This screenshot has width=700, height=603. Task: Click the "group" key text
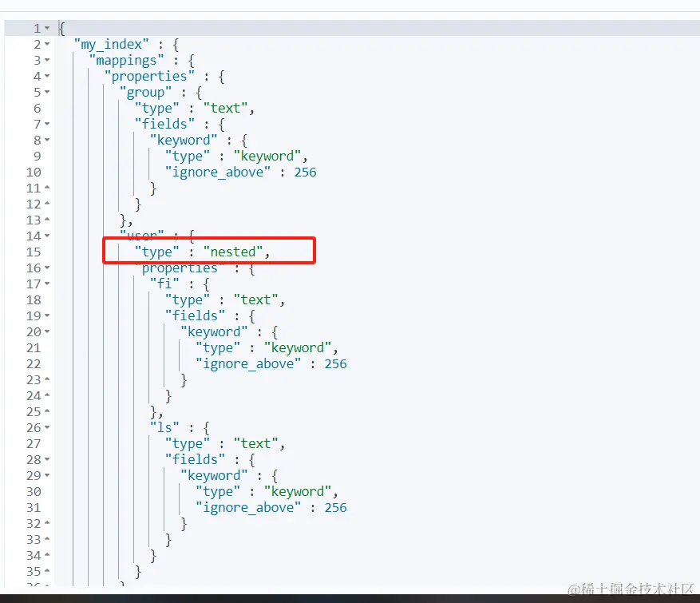pos(145,93)
